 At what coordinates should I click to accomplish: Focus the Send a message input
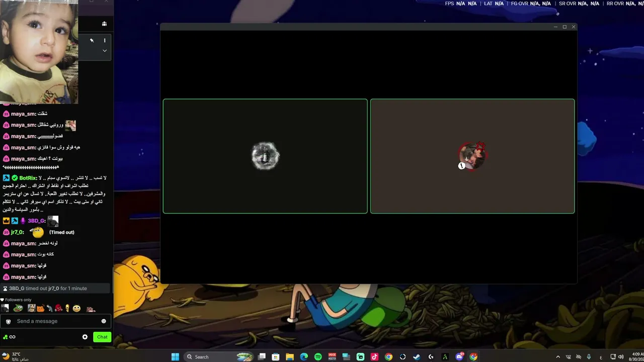55,321
